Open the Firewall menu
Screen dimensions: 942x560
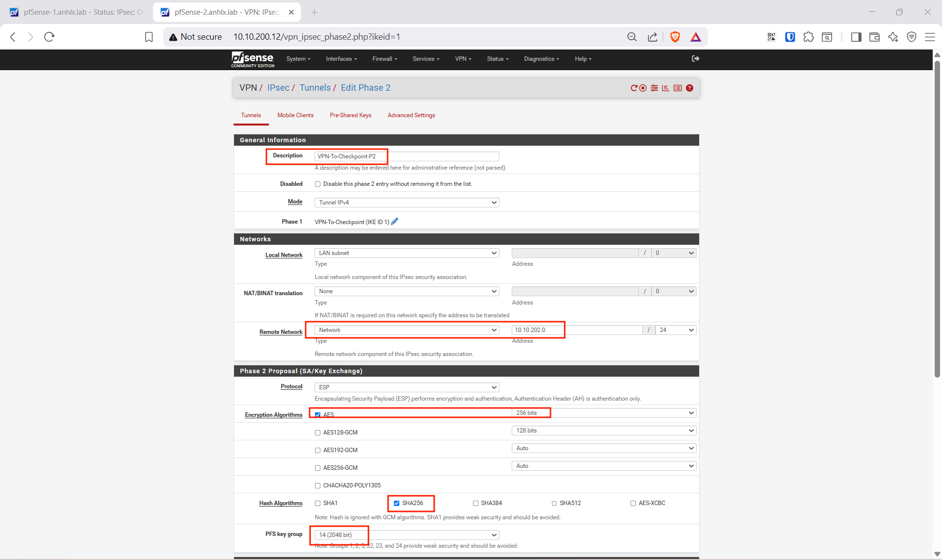[x=385, y=59]
